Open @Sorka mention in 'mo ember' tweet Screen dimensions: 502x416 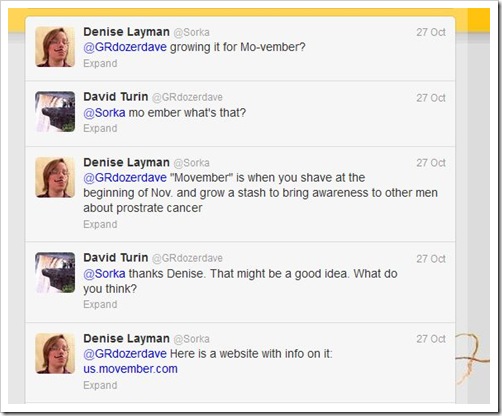pyautogui.click(x=104, y=113)
